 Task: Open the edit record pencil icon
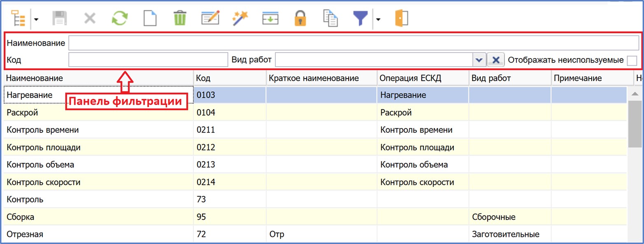(210, 19)
